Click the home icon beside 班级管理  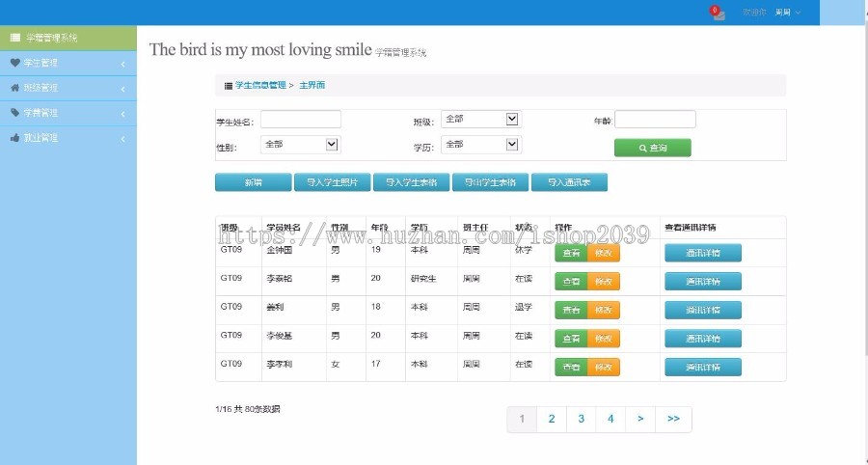[14, 88]
